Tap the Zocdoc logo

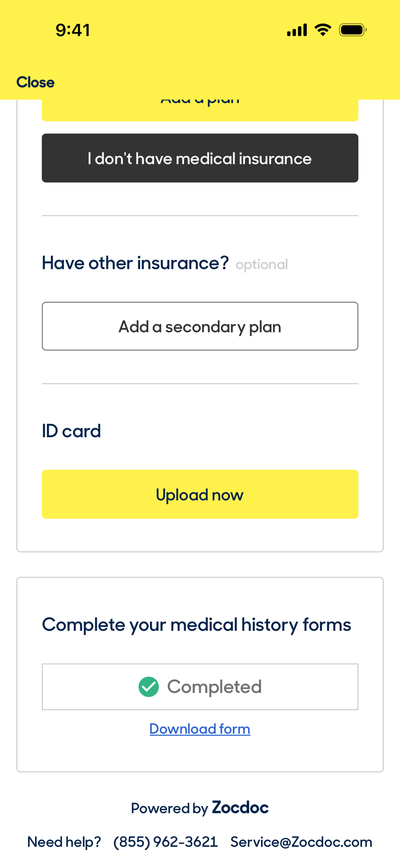[x=240, y=808]
